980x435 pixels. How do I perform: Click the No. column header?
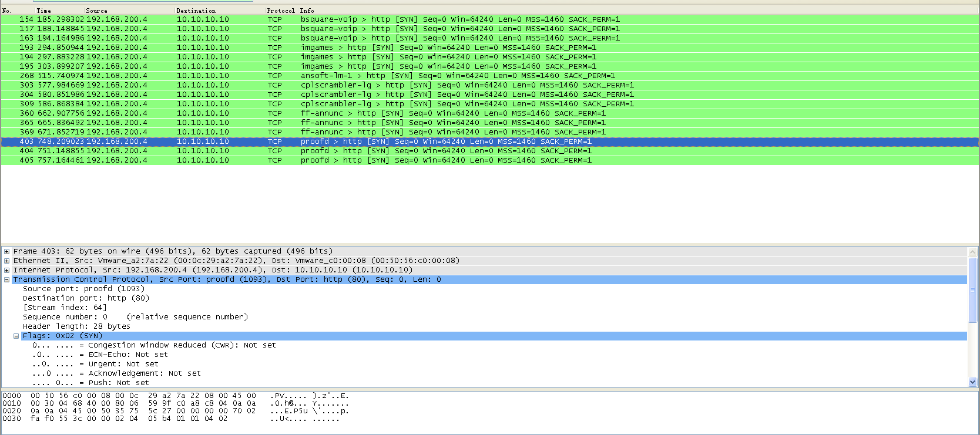[18, 11]
